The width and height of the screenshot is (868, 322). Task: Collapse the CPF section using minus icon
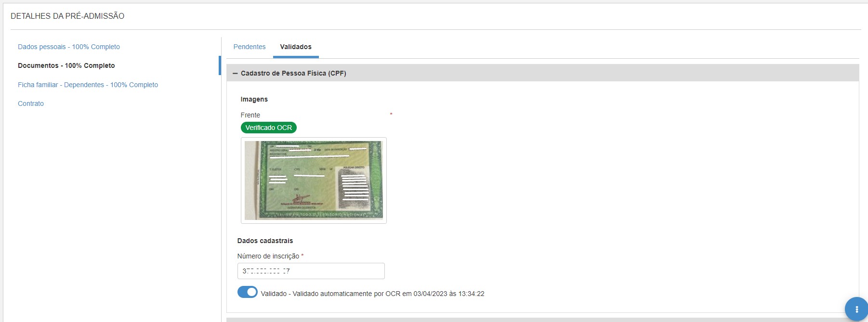tap(235, 73)
